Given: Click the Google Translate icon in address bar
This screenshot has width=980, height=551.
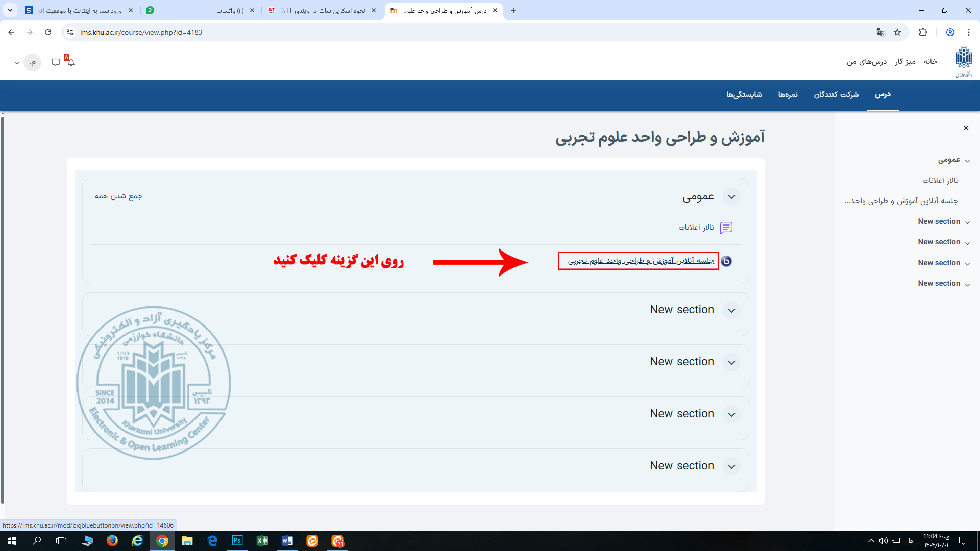Looking at the screenshot, I should click(880, 32).
